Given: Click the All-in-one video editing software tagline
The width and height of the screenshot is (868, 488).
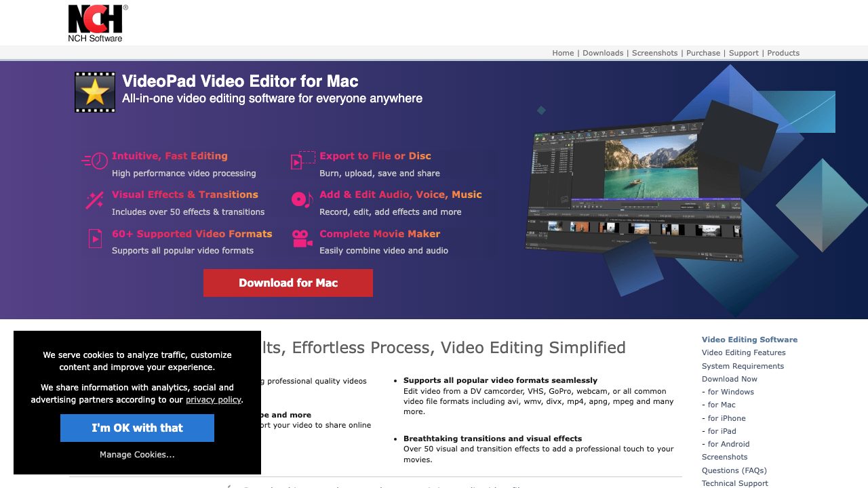Looking at the screenshot, I should pyautogui.click(x=272, y=99).
